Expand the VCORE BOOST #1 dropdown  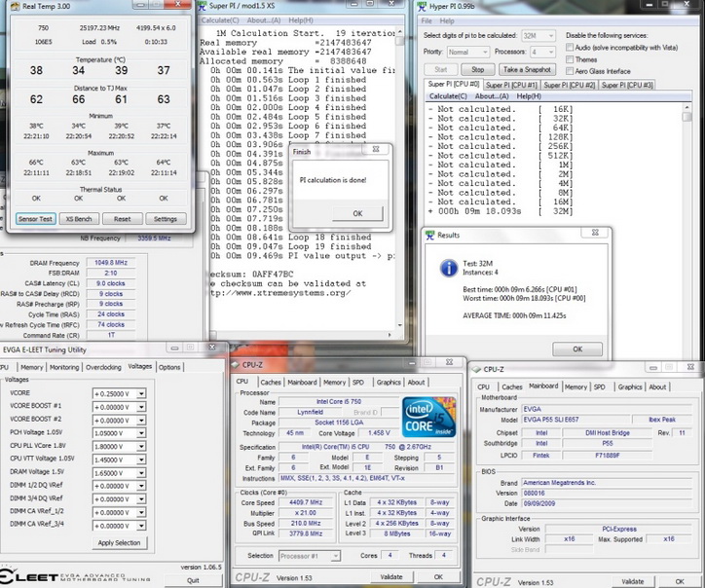click(141, 407)
